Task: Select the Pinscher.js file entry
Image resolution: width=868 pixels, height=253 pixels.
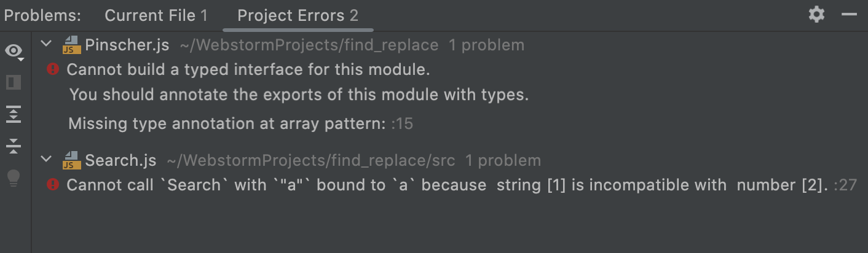Action: (127, 45)
